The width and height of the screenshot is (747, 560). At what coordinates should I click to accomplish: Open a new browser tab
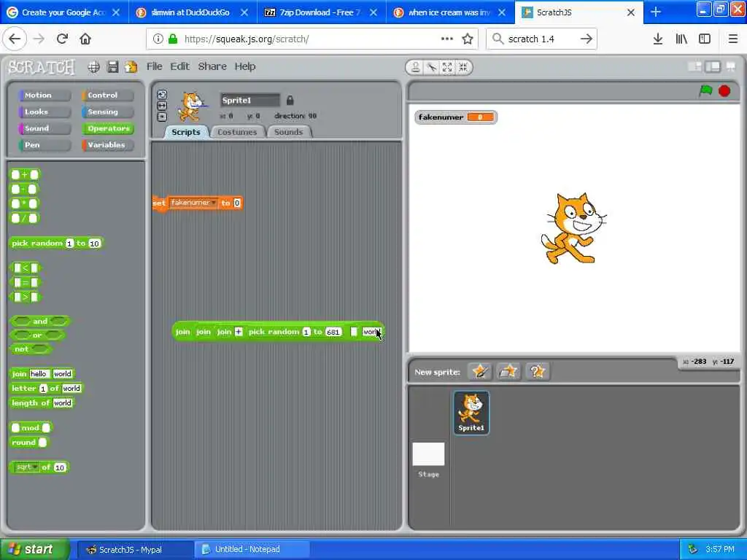(656, 12)
